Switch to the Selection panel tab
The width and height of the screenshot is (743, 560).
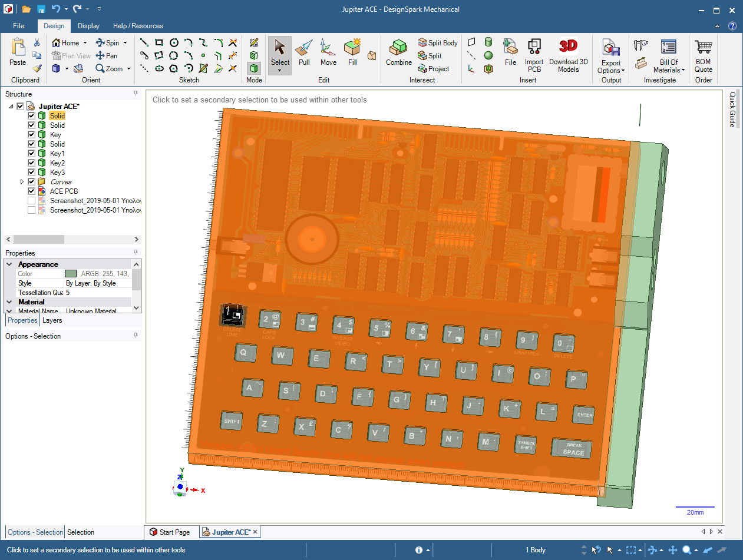[x=81, y=532]
